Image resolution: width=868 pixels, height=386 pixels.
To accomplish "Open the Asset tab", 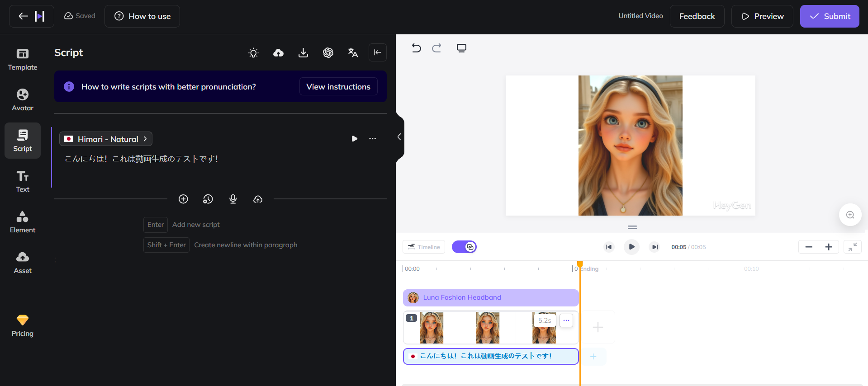I will (x=23, y=263).
